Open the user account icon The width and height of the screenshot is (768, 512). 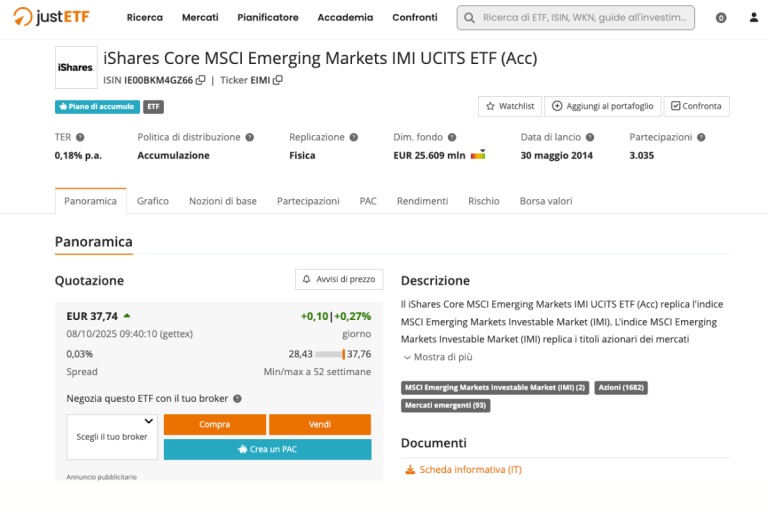tap(753, 18)
